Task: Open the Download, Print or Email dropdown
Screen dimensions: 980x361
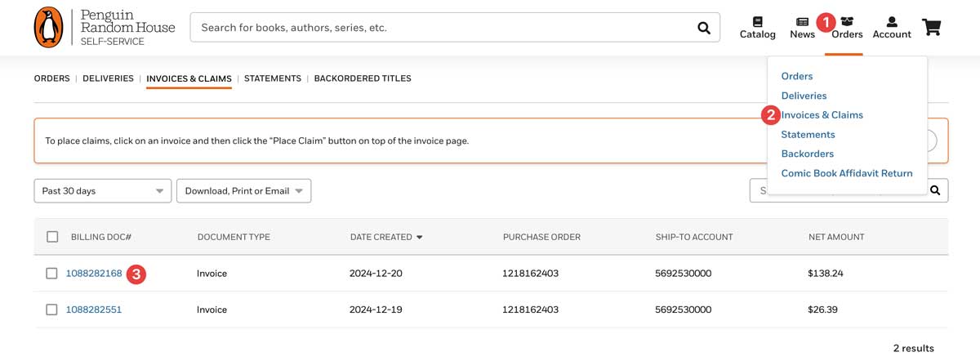Action: 243,191
